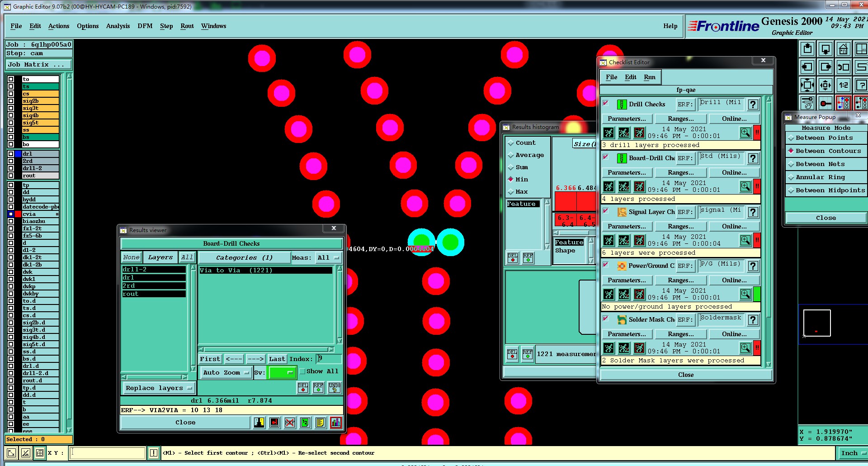Toggle the Solder Mask Checks checkmark
The height and width of the screenshot is (466, 868).
point(606,319)
